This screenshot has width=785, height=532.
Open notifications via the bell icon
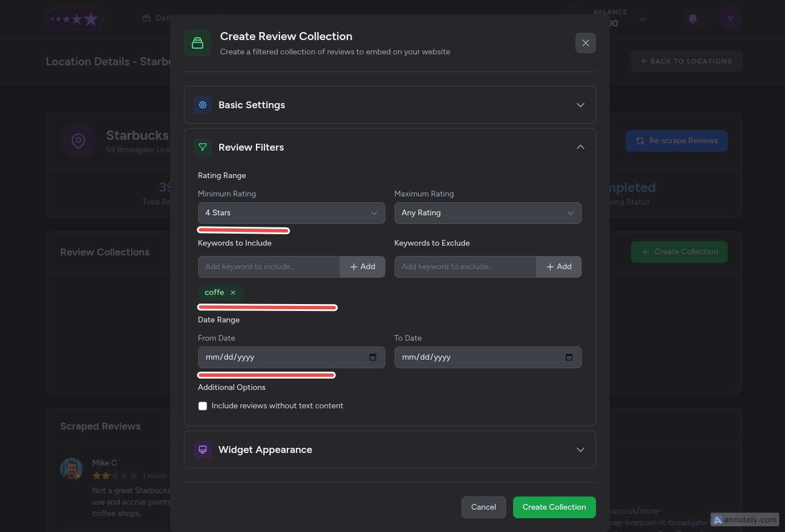click(x=692, y=19)
